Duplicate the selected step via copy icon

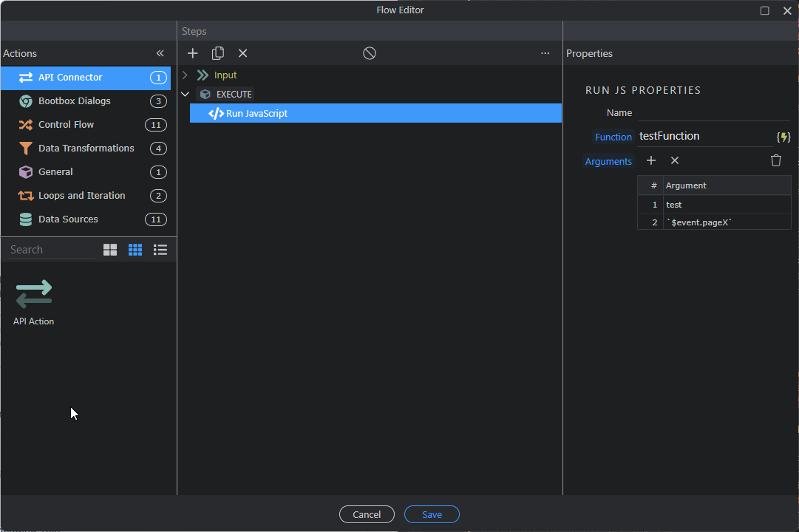[217, 53]
